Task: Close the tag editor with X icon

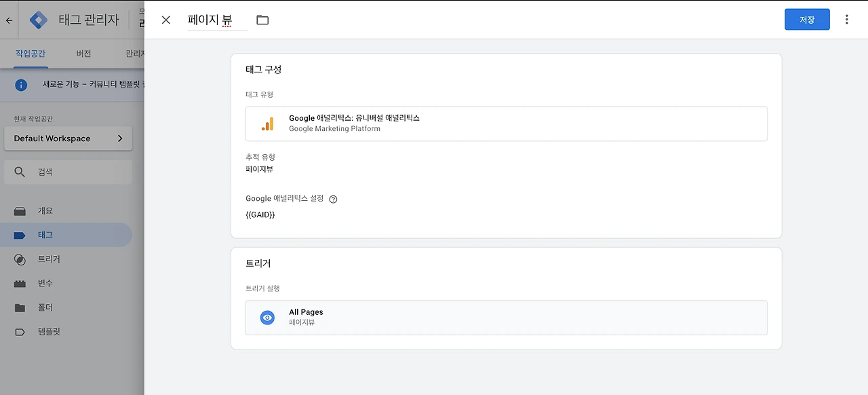Action: pyautogui.click(x=166, y=20)
